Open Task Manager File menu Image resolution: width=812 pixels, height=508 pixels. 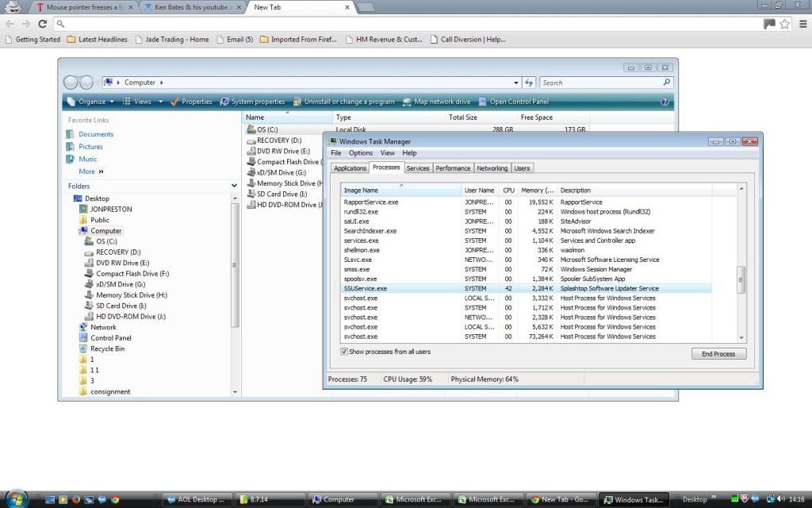336,153
